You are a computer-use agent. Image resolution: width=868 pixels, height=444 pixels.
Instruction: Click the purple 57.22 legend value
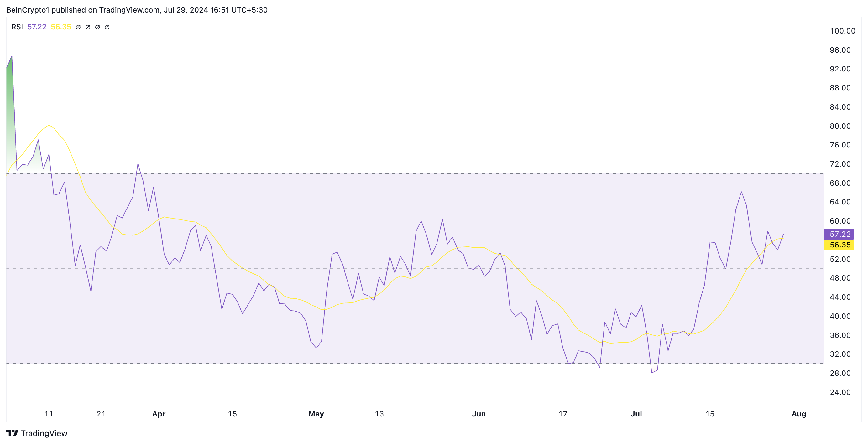point(37,27)
